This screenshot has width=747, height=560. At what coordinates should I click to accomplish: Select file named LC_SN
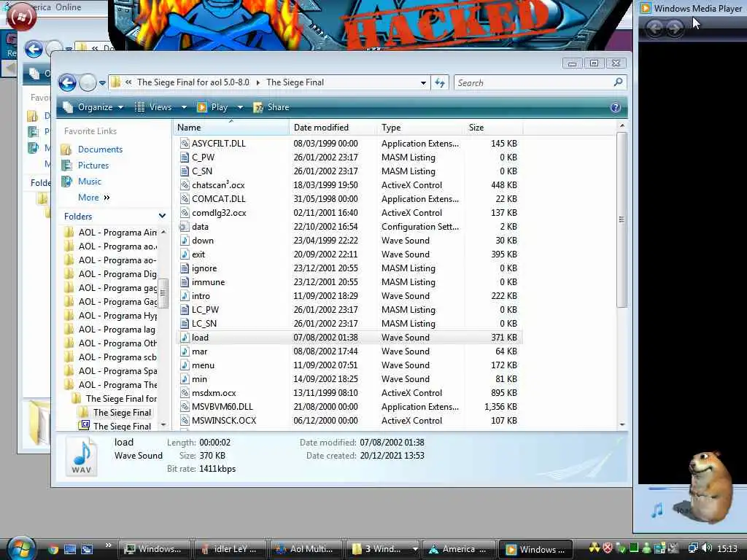(x=204, y=323)
